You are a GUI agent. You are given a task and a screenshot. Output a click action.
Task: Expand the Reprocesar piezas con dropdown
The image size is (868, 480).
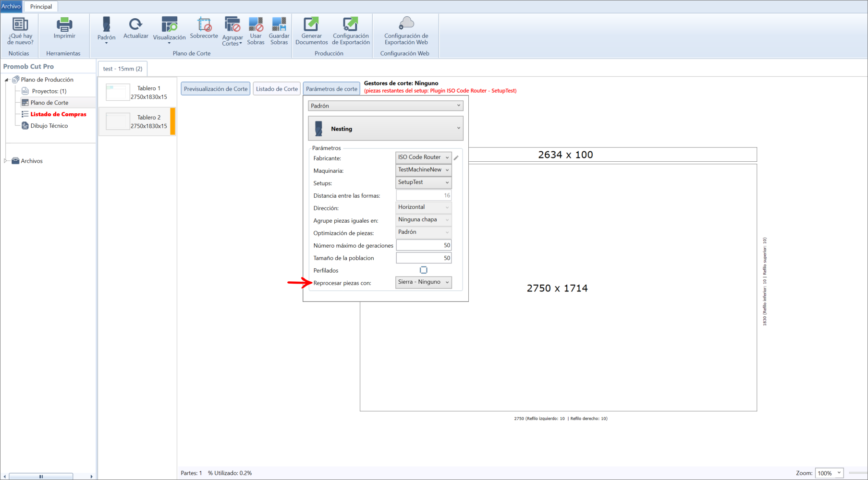424,282
